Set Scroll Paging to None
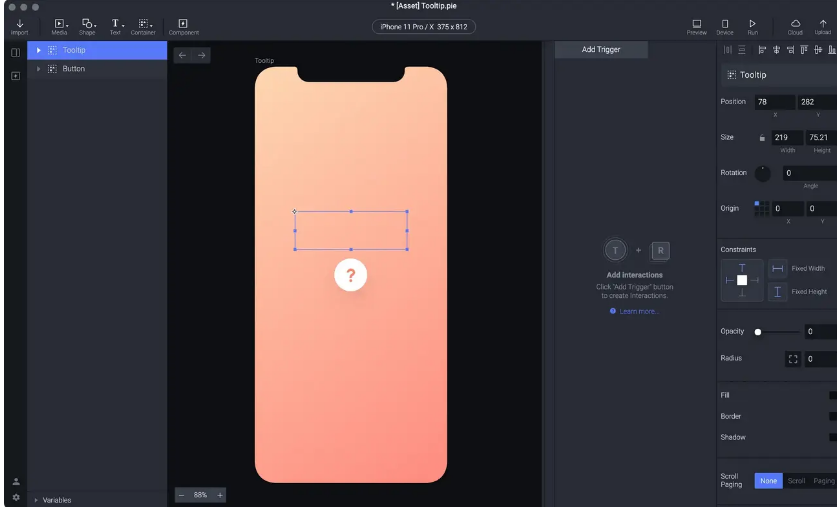 pyautogui.click(x=768, y=481)
